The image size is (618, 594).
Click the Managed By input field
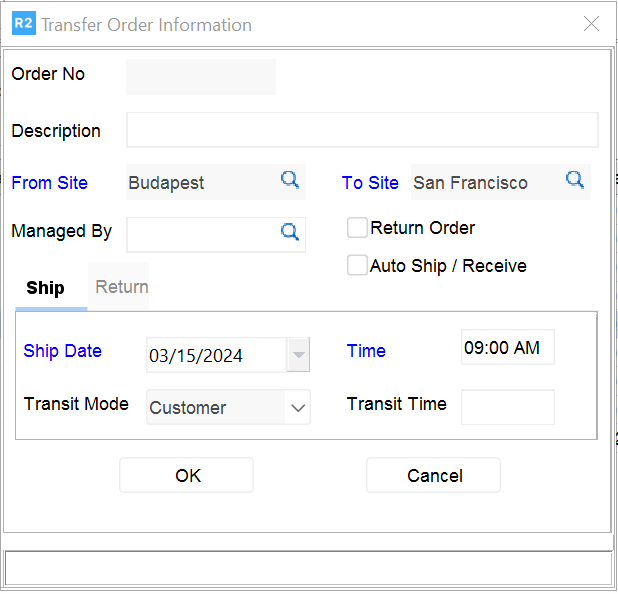[x=200, y=233]
